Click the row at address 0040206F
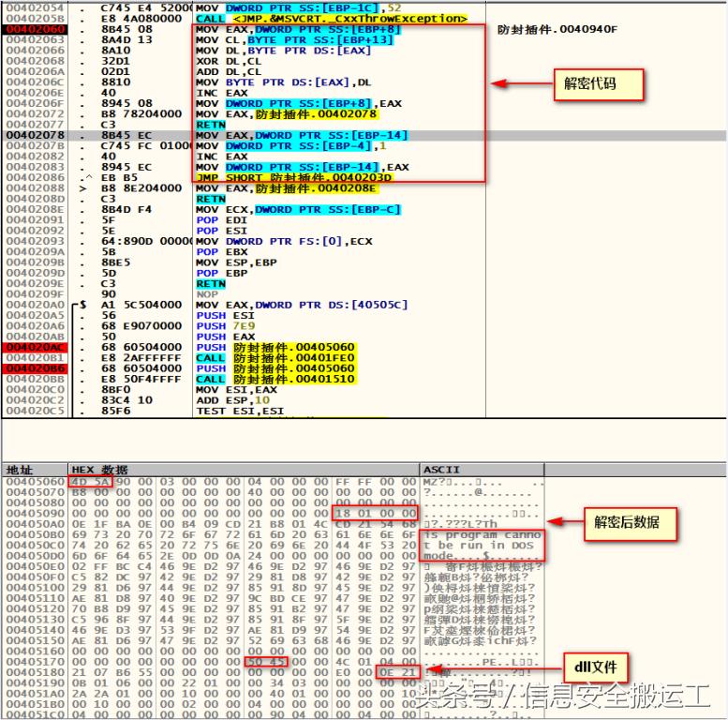Viewport: 728px width, 720px height. [364, 103]
